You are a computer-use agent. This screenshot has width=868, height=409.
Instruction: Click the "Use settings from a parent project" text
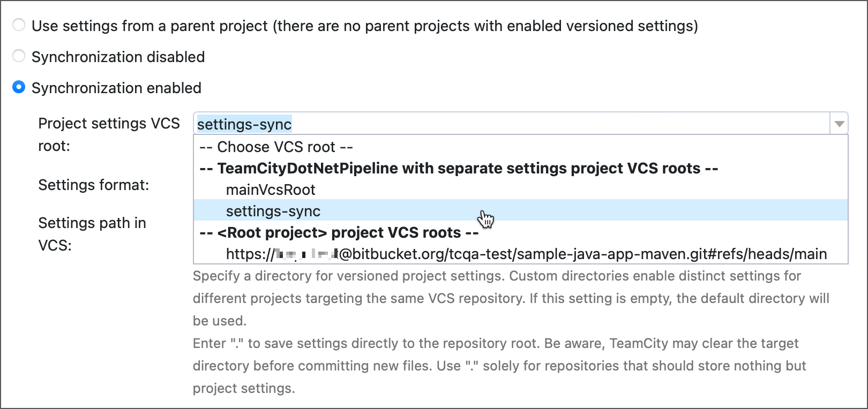[x=149, y=26]
